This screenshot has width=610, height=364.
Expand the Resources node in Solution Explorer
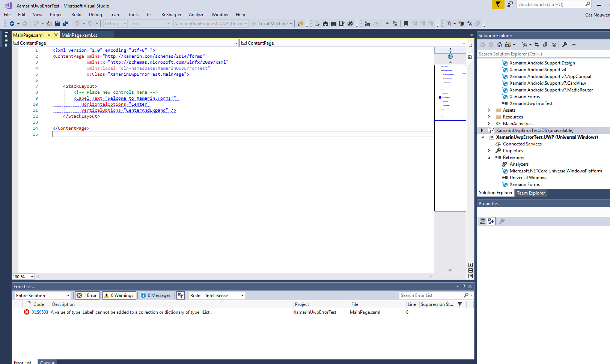pyautogui.click(x=489, y=117)
